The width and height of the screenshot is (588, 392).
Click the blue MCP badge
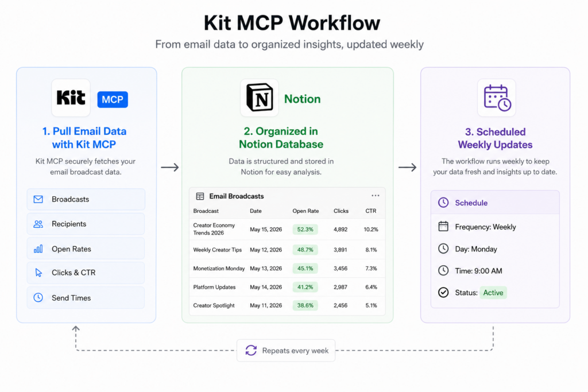pos(113,99)
